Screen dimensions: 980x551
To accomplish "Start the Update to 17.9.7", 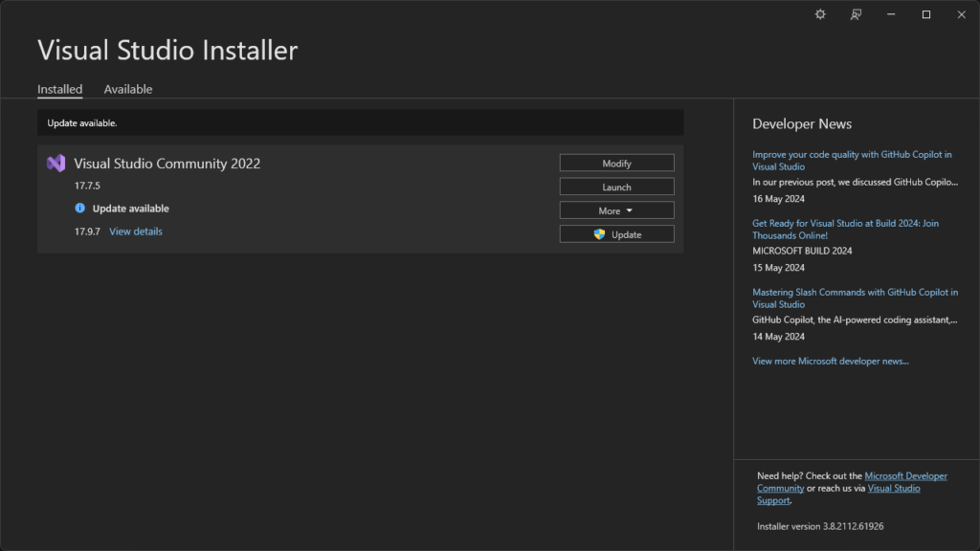I will [617, 234].
